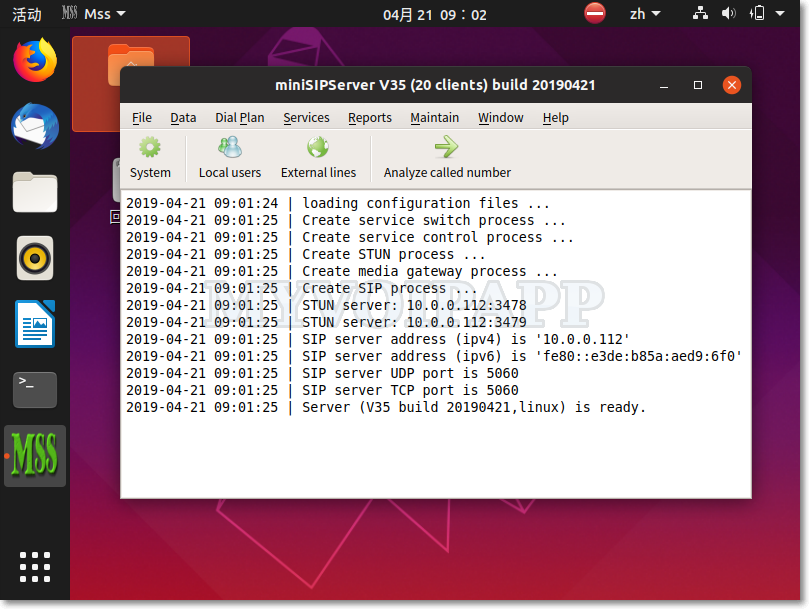Click the MSS app icon in dock
The height and width of the screenshot is (609, 809).
point(35,456)
